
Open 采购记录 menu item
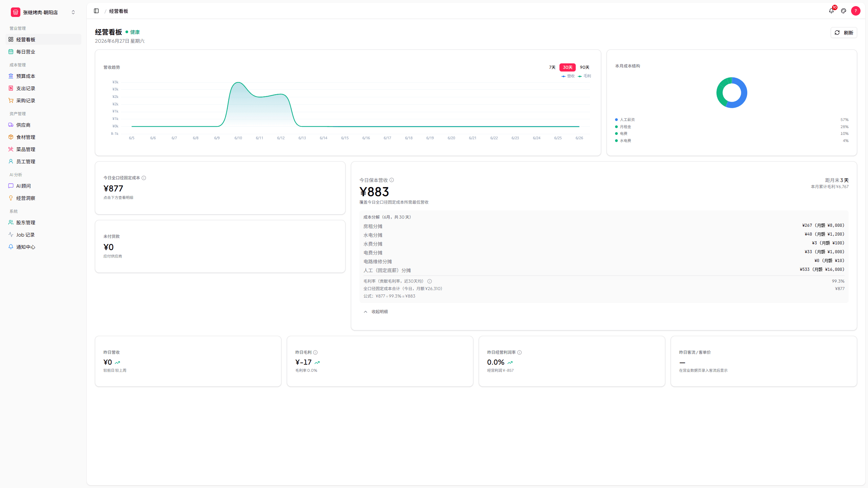(43, 100)
